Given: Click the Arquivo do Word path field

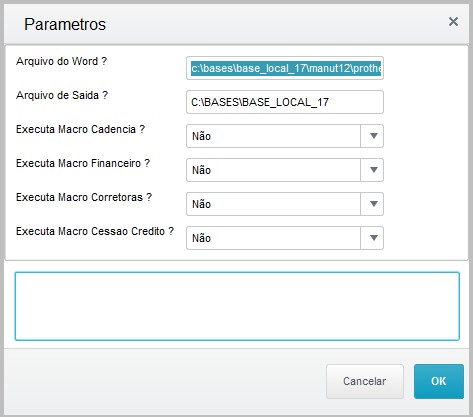Looking at the screenshot, I should (x=285, y=68).
